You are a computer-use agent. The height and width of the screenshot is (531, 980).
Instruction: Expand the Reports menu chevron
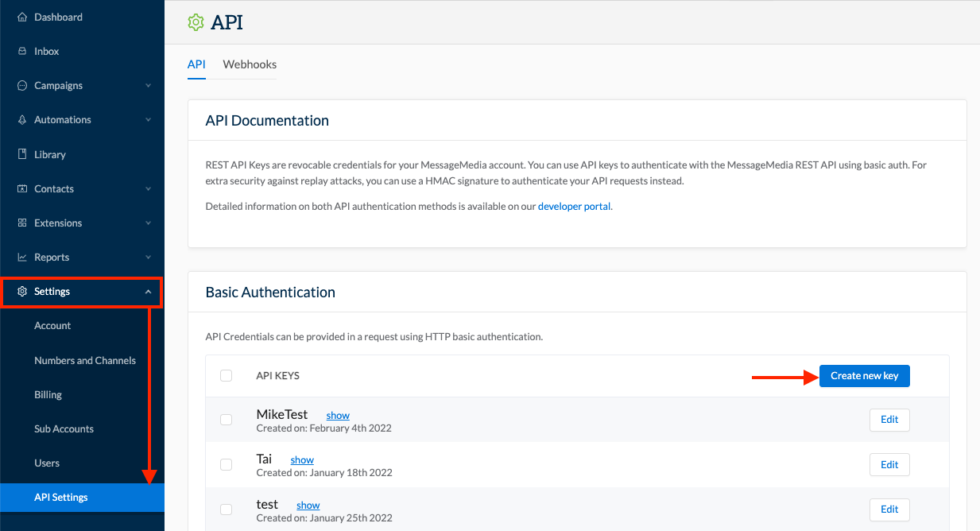click(148, 258)
